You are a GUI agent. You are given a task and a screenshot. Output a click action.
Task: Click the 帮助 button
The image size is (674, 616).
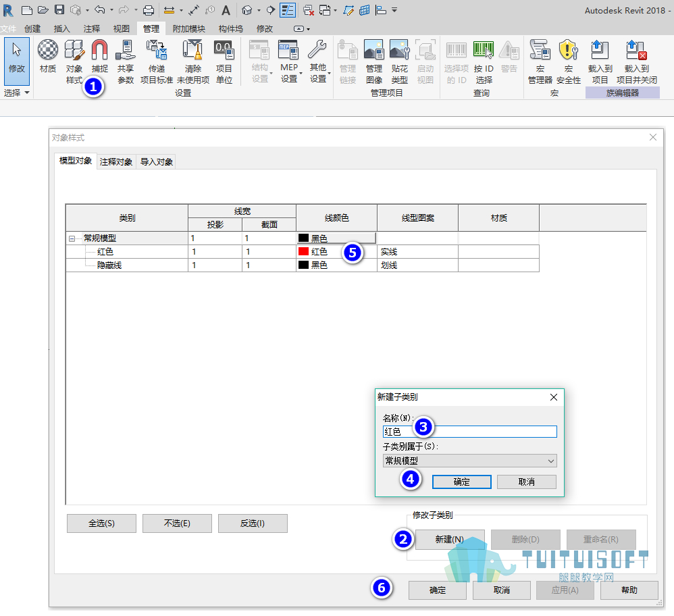(x=629, y=590)
